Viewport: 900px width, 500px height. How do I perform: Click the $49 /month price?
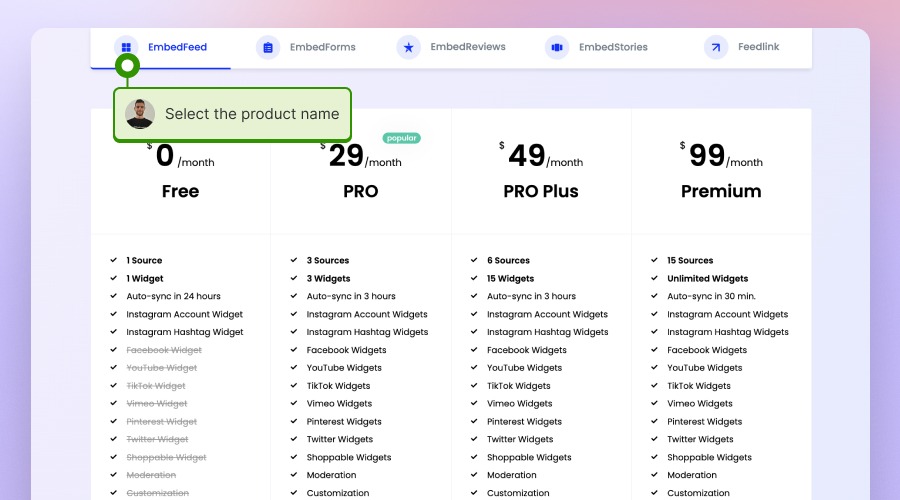541,156
